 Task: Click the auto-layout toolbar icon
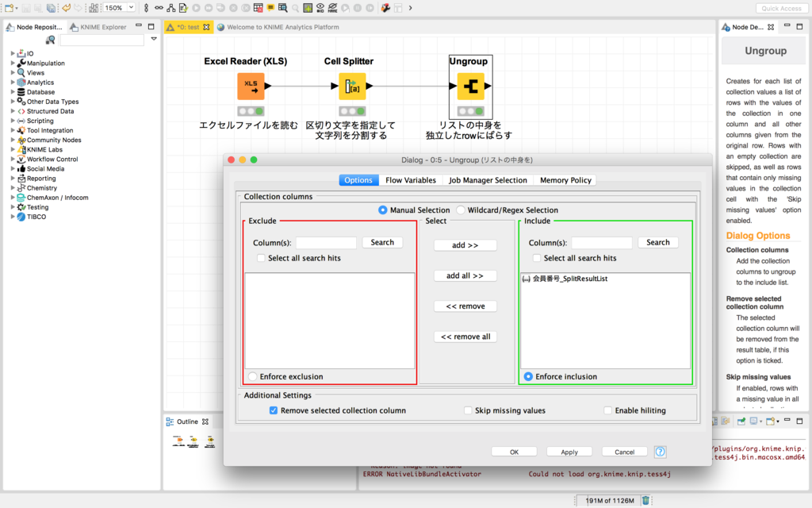(x=94, y=8)
